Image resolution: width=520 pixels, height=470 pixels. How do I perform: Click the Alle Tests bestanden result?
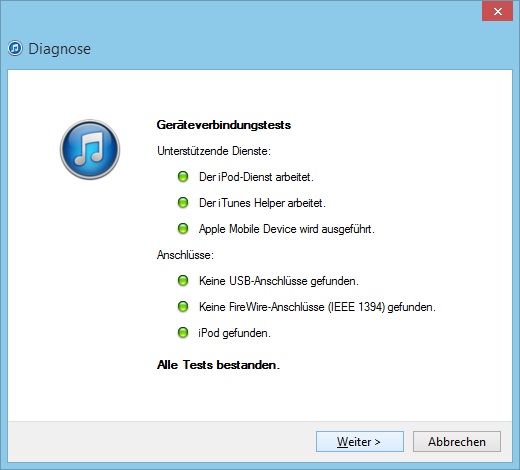point(218,365)
